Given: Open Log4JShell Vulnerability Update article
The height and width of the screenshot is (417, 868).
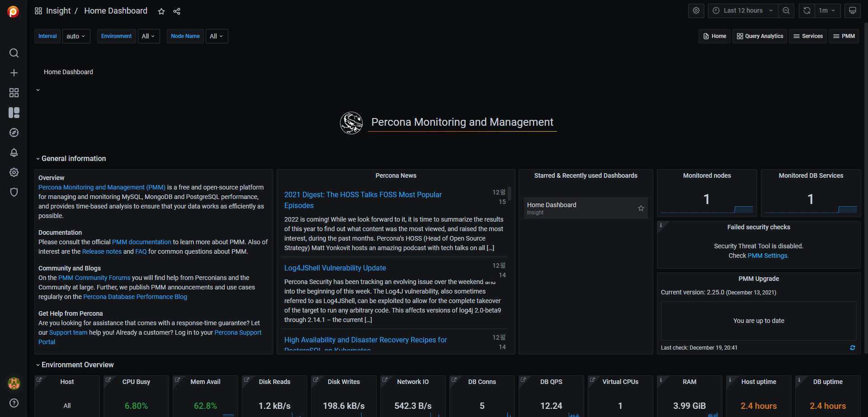Looking at the screenshot, I should (x=335, y=268).
